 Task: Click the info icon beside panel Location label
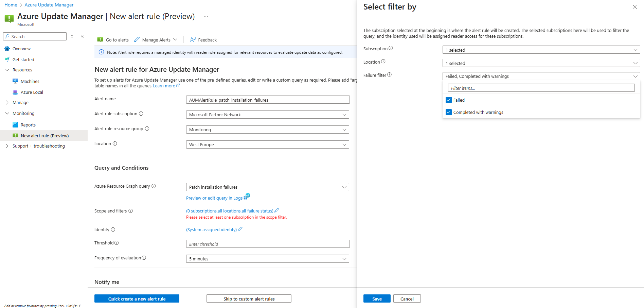tap(383, 61)
